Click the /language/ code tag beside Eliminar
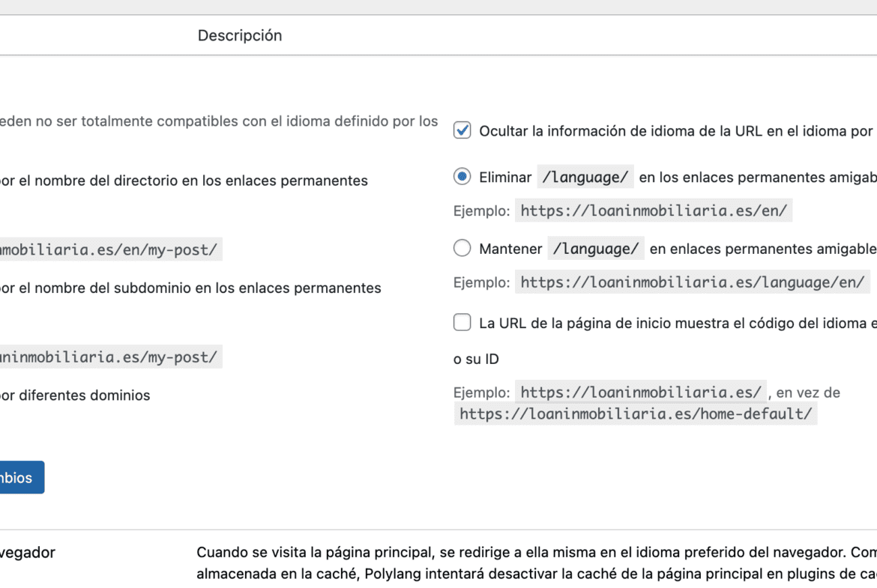The height and width of the screenshot is (588, 877). tap(585, 178)
